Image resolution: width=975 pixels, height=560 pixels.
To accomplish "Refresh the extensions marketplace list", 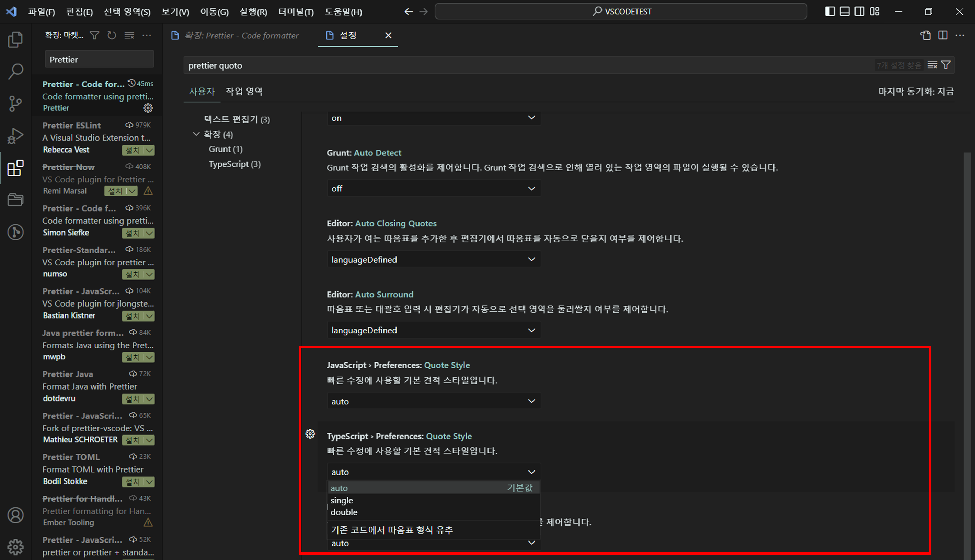I will coord(112,35).
